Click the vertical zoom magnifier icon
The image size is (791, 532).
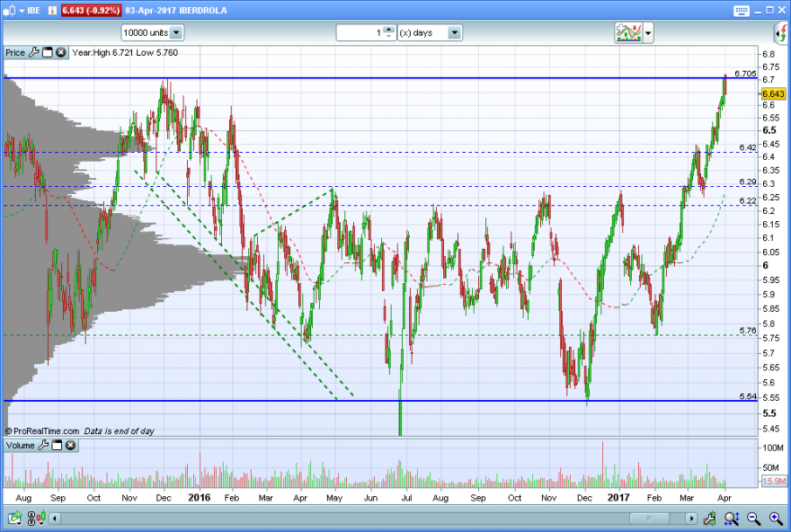[732, 519]
